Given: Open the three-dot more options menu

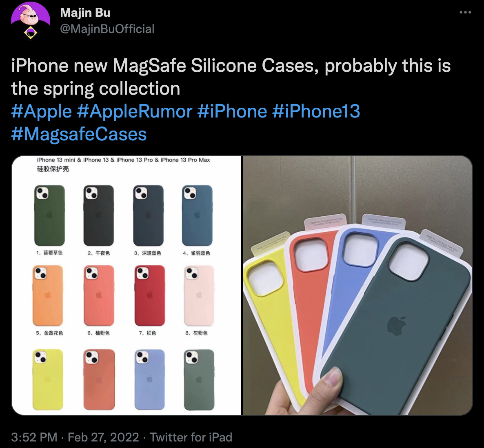Looking at the screenshot, I should pos(465,12).
